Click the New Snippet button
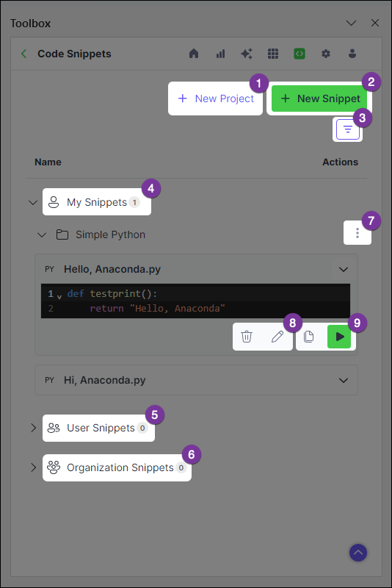Screen dimensions: 392x588 tap(320, 98)
